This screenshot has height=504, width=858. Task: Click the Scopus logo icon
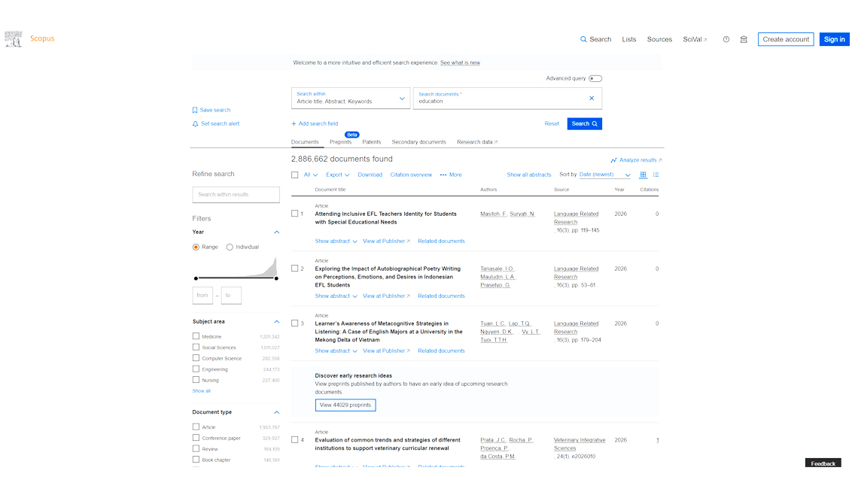point(13,39)
